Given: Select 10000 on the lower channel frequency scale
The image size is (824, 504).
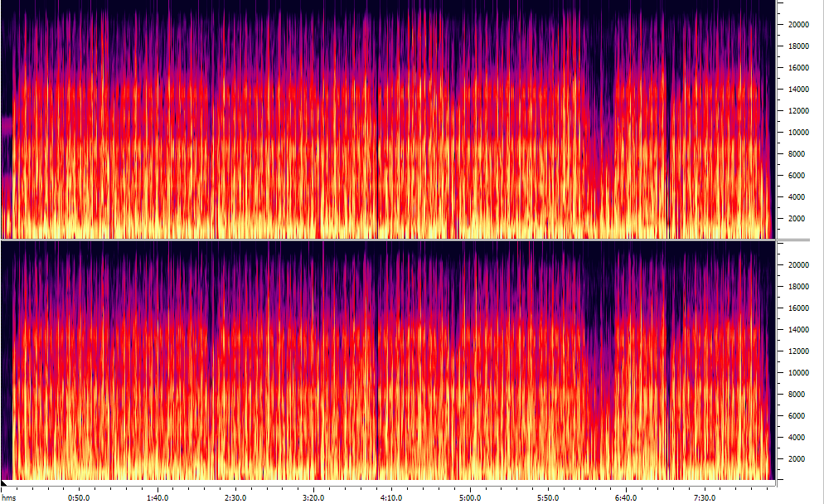Looking at the screenshot, I should pos(798,373).
